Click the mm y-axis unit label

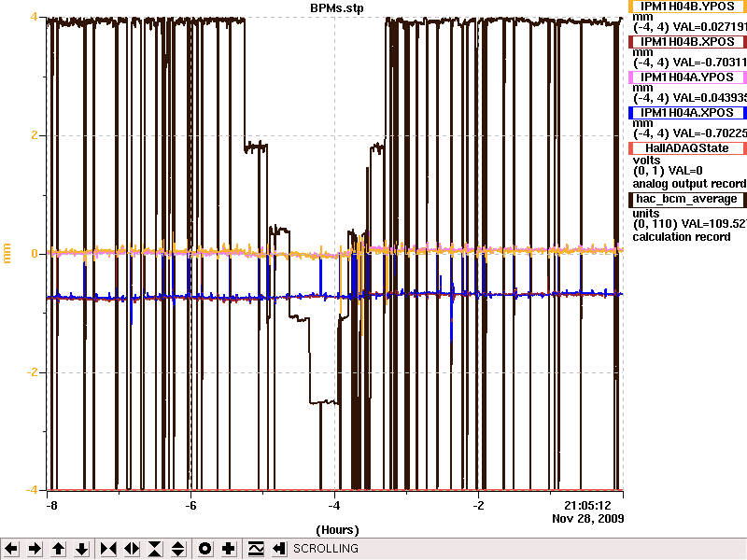[x=7, y=253]
